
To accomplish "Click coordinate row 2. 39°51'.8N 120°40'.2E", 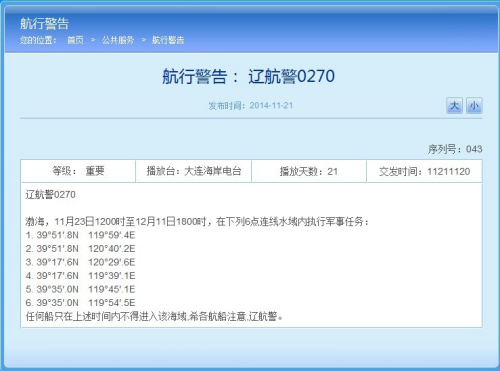I will 80,249.
